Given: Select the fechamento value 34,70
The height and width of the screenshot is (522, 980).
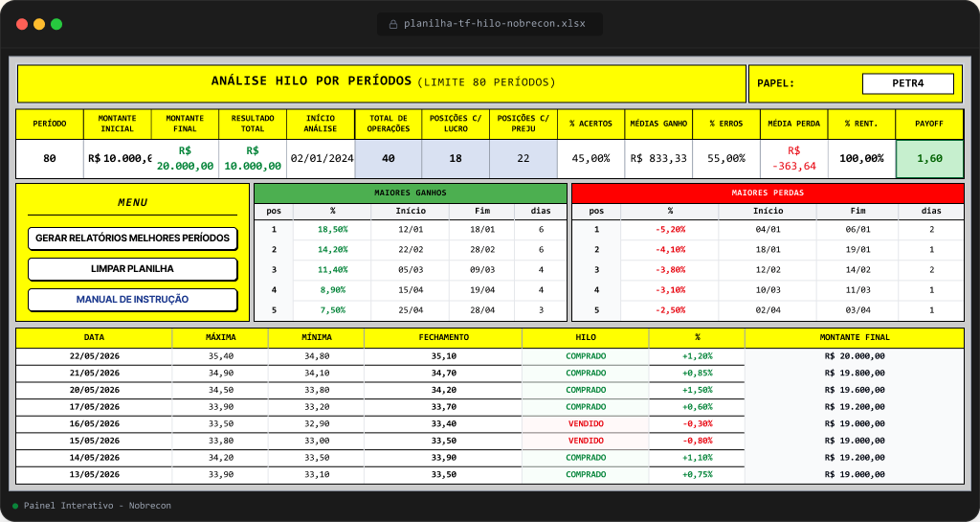Looking at the screenshot, I should tap(443, 374).
